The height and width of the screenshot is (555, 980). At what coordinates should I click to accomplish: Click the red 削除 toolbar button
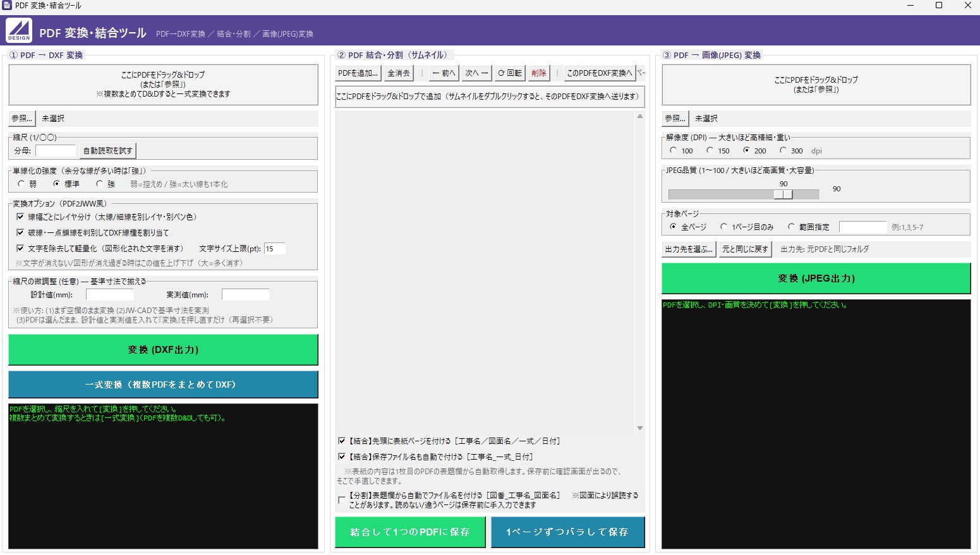click(x=539, y=73)
